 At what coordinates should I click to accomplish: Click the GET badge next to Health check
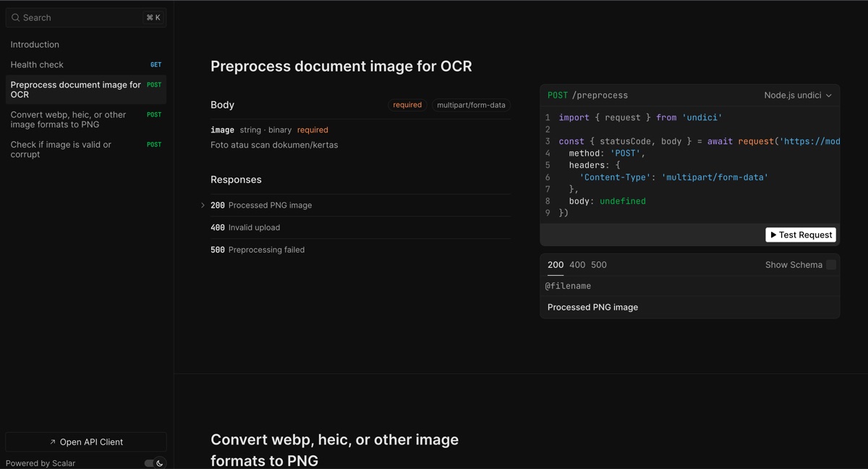click(x=156, y=65)
